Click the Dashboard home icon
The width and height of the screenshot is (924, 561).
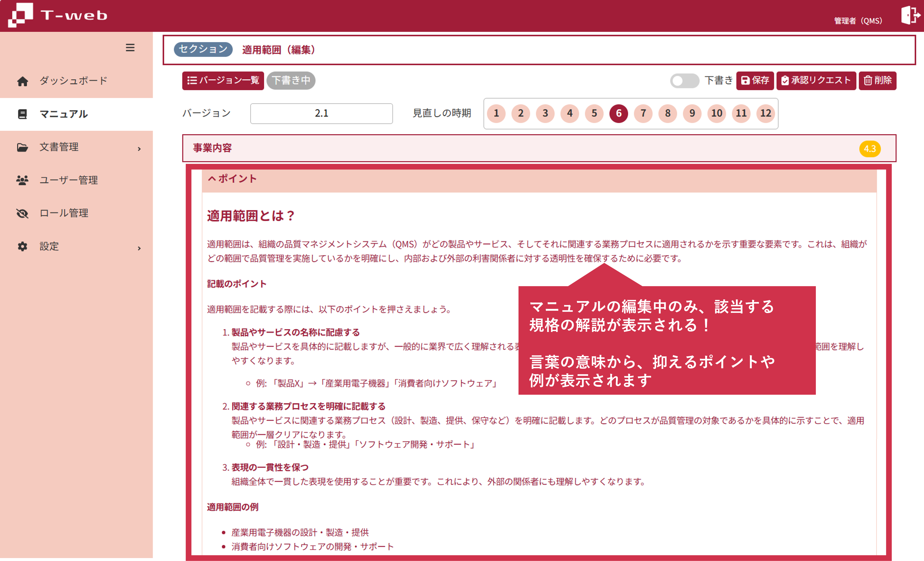tap(22, 81)
